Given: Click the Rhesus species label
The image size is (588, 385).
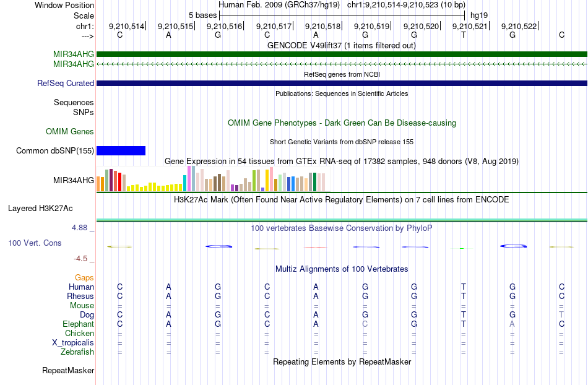Looking at the screenshot, I should [80, 296].
